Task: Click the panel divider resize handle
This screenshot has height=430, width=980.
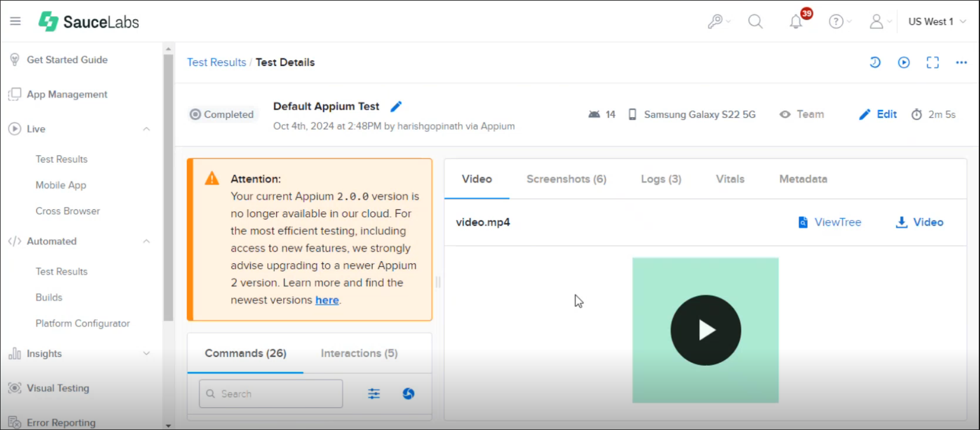Action: point(438,282)
